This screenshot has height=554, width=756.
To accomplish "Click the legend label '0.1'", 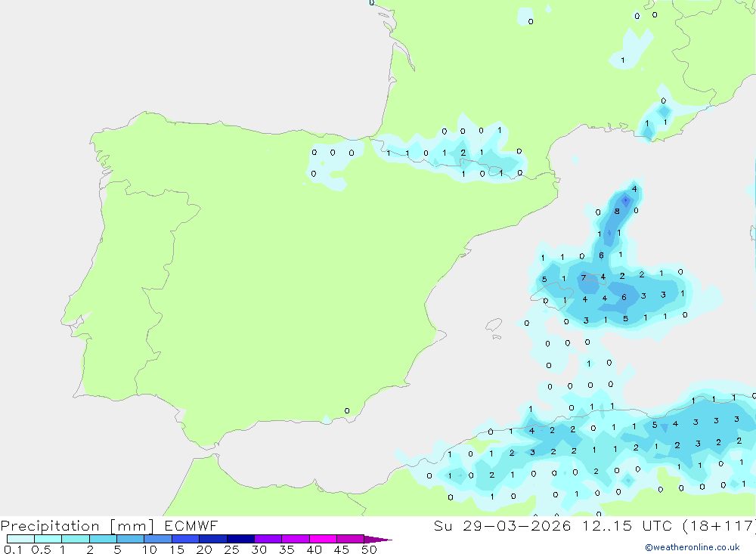I will pyautogui.click(x=13, y=549).
